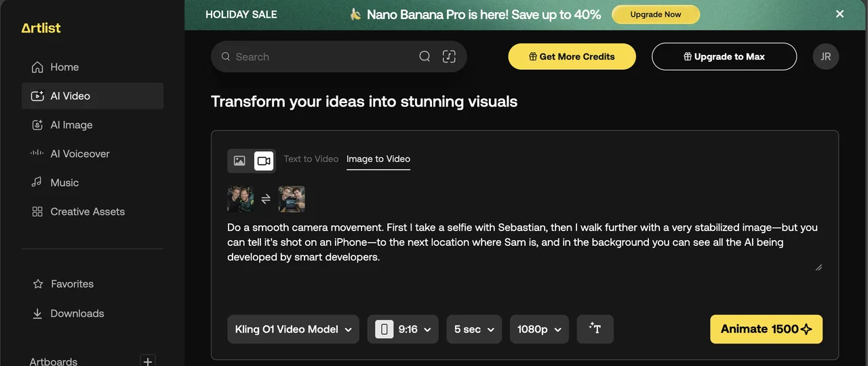Image resolution: width=868 pixels, height=366 pixels.
Task: Click the AI Voiceover waveform icon
Action: (x=37, y=154)
